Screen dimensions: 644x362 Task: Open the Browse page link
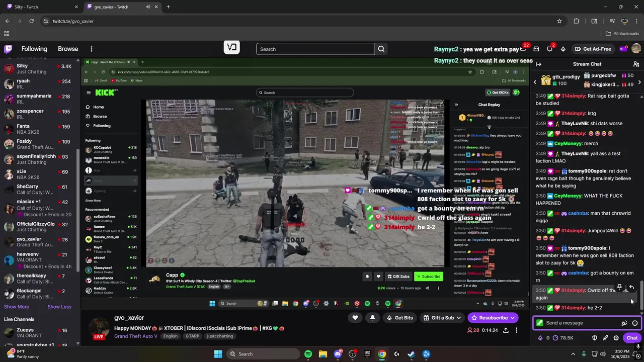(68, 49)
